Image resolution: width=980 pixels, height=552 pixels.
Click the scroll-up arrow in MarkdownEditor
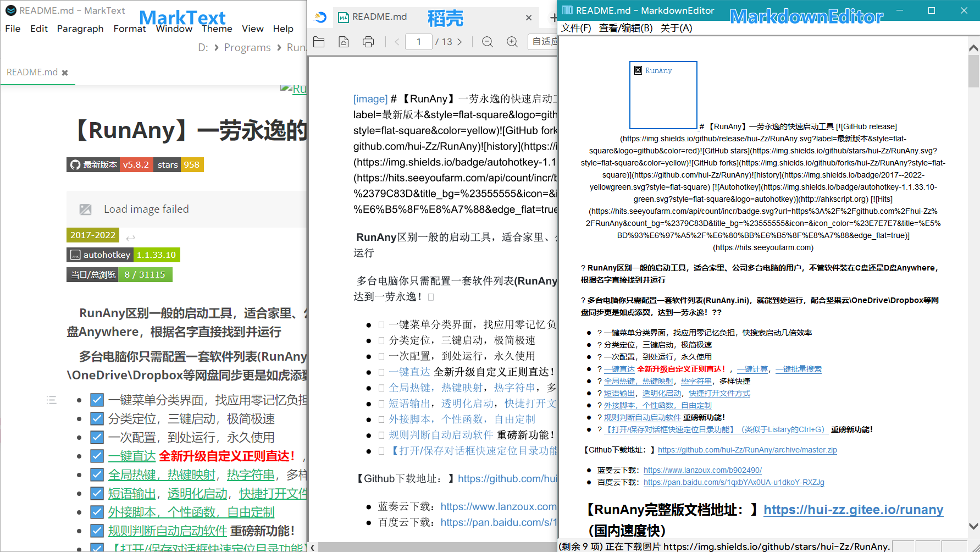[x=973, y=48]
